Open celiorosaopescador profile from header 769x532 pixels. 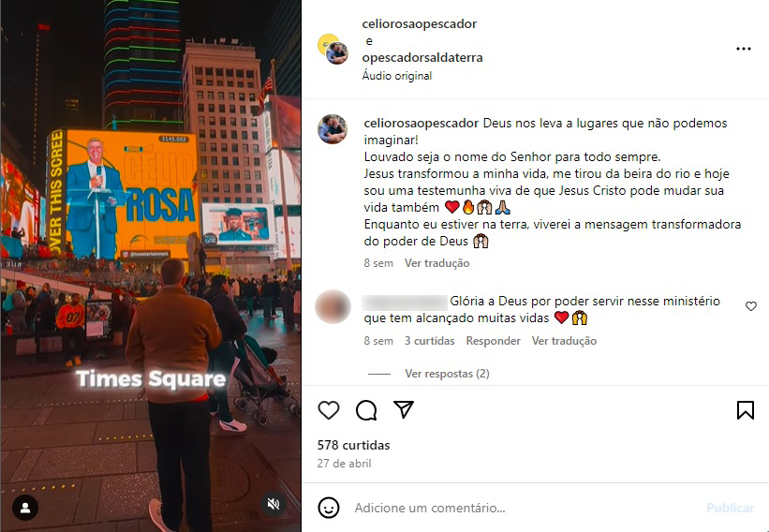(x=420, y=23)
